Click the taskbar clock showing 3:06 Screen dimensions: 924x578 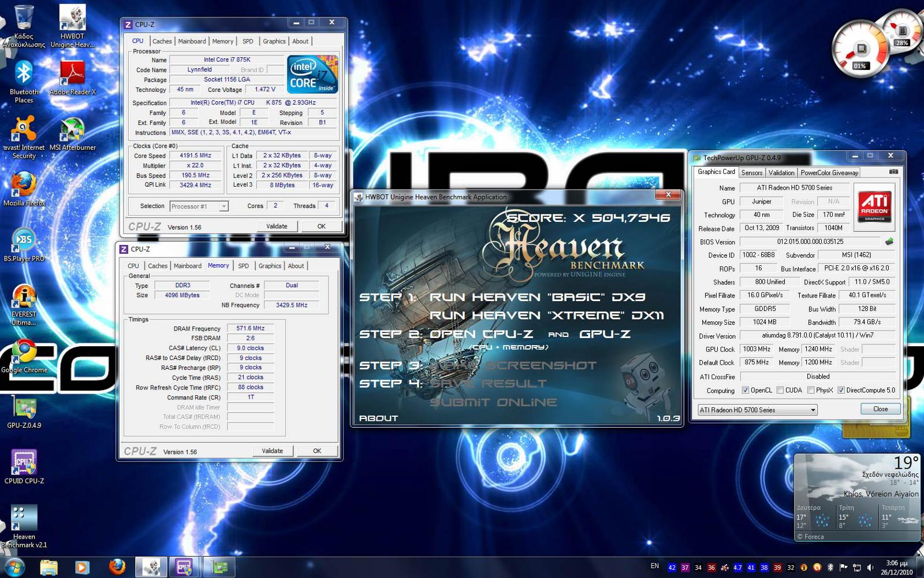click(896, 567)
